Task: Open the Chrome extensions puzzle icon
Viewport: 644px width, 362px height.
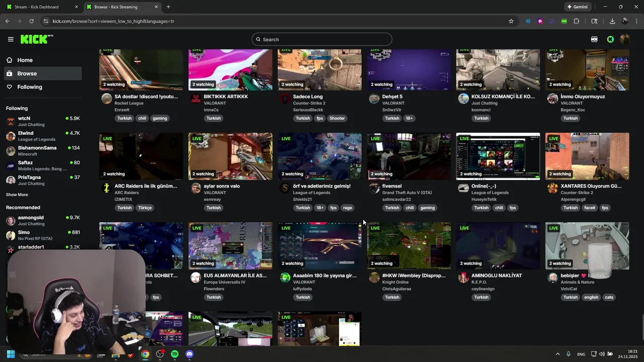Action: (577, 21)
